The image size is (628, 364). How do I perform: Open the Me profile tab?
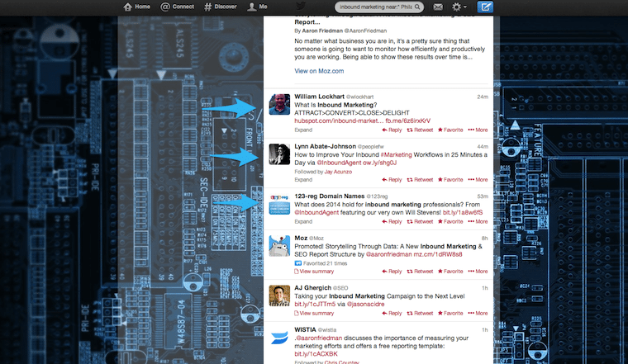pyautogui.click(x=257, y=7)
